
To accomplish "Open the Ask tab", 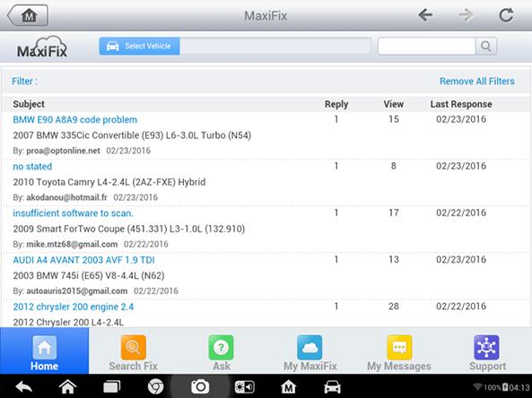I will (222, 352).
